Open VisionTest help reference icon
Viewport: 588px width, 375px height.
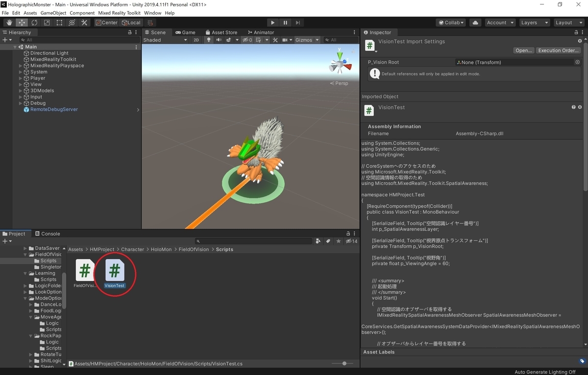coord(574,107)
